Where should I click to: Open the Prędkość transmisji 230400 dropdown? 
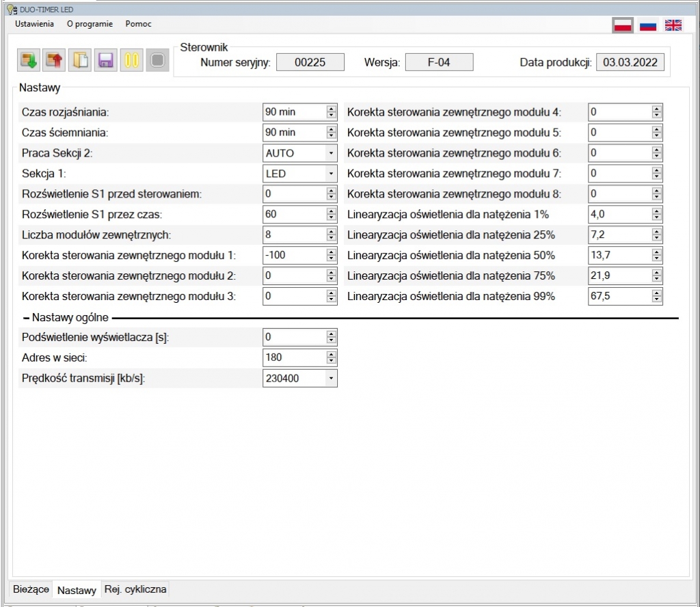pos(332,378)
